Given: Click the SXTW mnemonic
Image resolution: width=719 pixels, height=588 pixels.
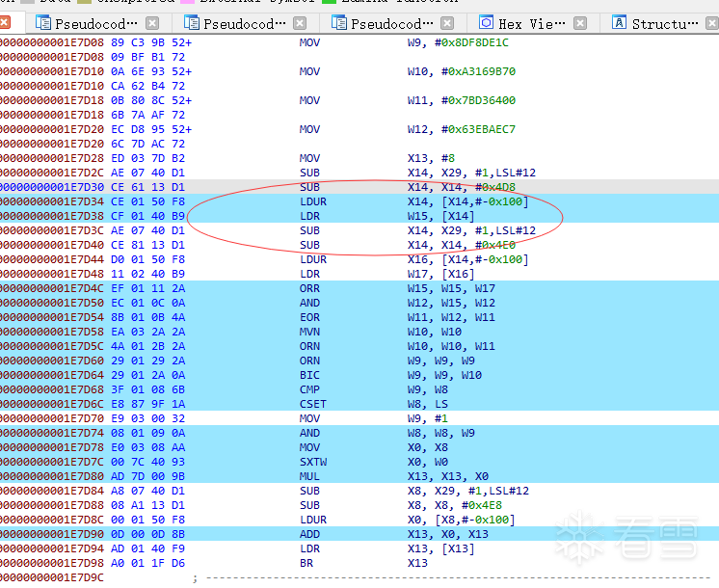Looking at the screenshot, I should tap(312, 462).
